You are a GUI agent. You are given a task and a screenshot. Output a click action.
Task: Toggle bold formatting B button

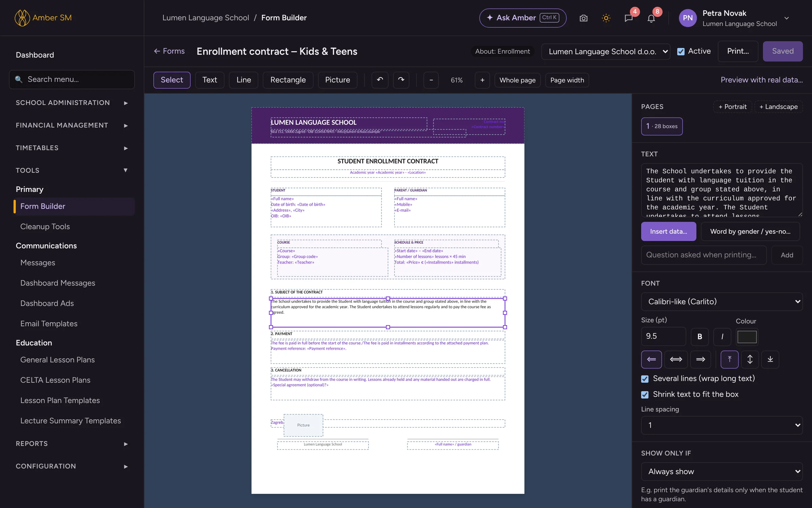tap(700, 337)
